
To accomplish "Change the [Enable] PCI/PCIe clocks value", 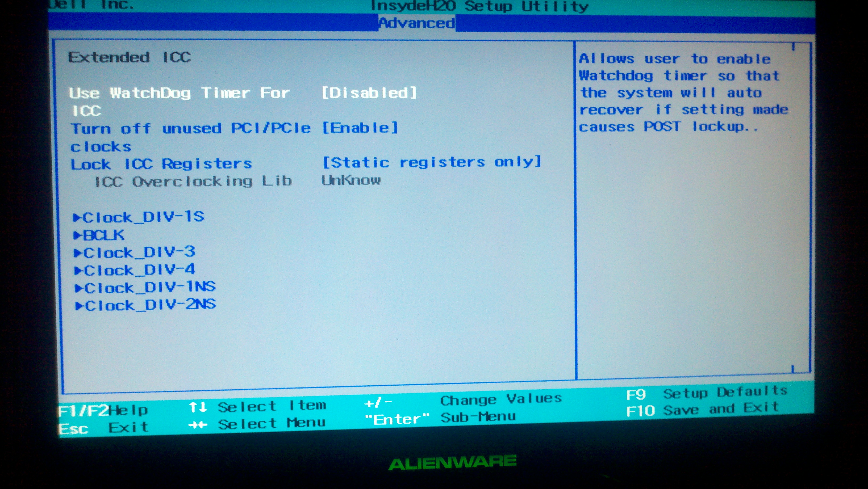I will pyautogui.click(x=360, y=128).
